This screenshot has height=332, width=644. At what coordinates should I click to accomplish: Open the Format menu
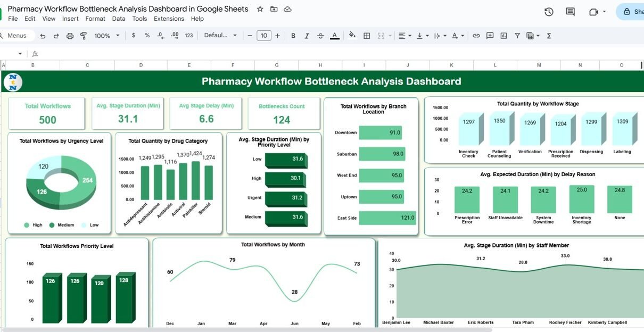[x=95, y=19]
